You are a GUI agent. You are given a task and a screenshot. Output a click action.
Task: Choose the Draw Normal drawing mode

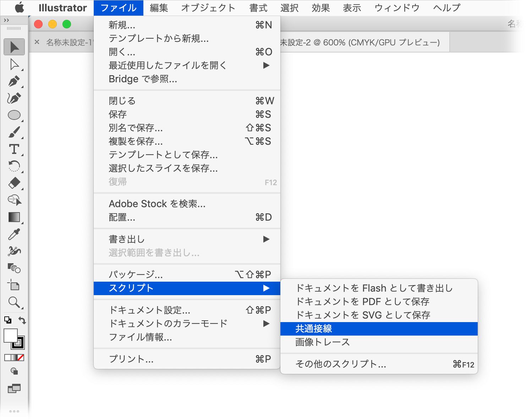tap(14, 371)
